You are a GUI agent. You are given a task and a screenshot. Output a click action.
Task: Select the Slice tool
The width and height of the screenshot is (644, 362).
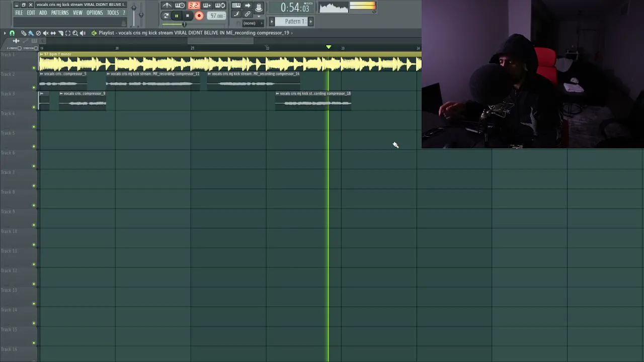tap(60, 33)
